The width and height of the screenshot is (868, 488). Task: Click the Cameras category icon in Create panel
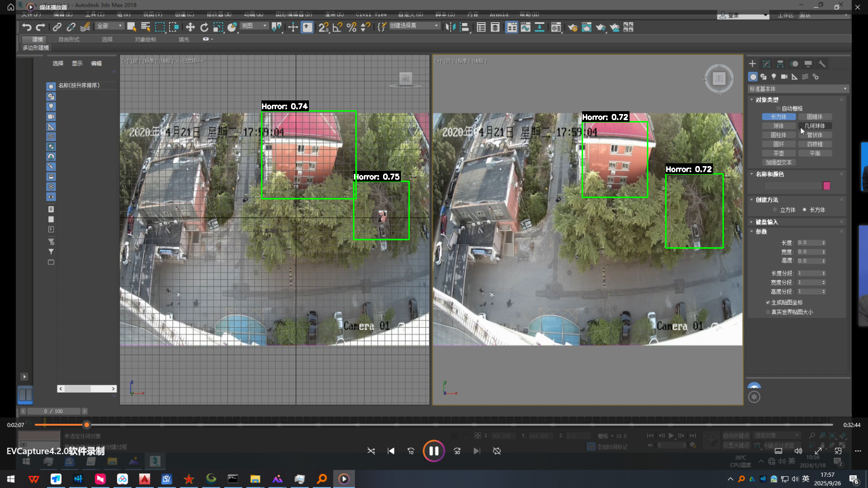784,76
